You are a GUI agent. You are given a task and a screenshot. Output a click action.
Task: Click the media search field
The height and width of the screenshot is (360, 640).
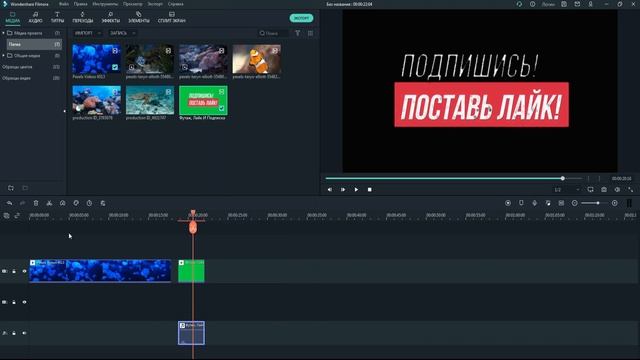click(x=273, y=33)
